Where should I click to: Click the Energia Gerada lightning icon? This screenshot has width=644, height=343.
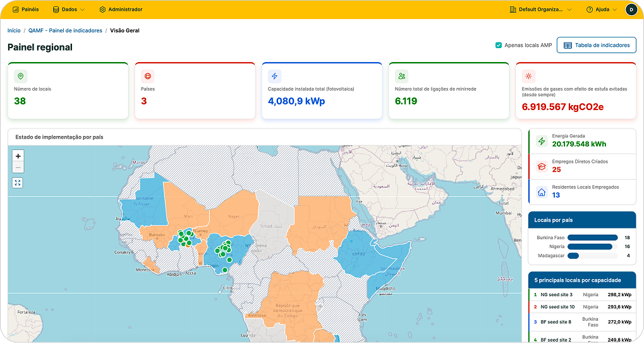[542, 141]
